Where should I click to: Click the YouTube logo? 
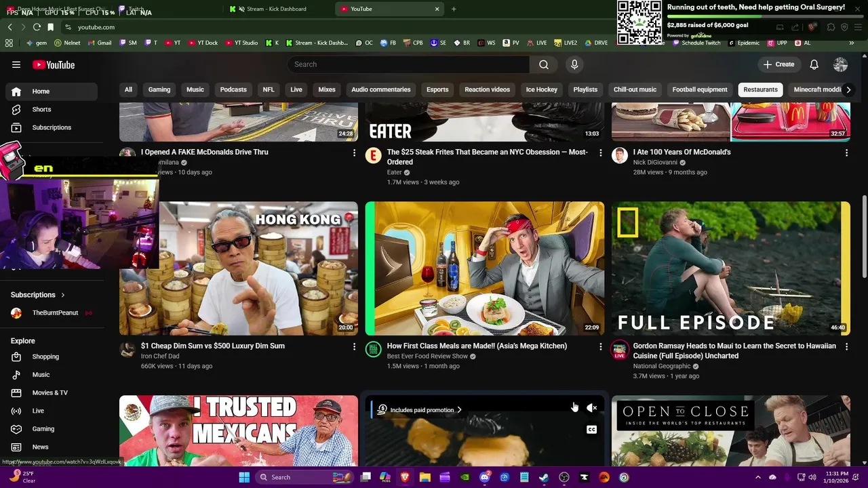coord(54,64)
